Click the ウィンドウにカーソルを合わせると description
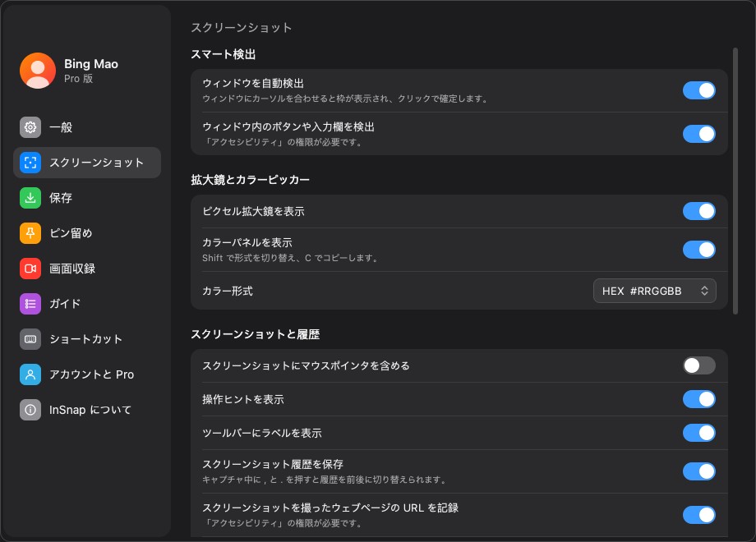 pyautogui.click(x=346, y=99)
